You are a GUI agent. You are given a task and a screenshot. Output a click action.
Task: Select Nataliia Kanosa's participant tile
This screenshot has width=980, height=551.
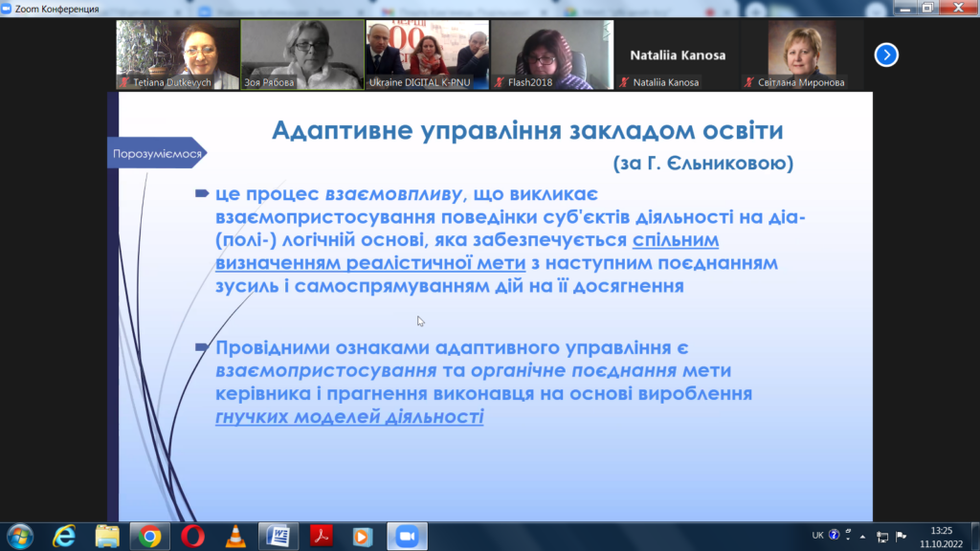click(x=677, y=55)
